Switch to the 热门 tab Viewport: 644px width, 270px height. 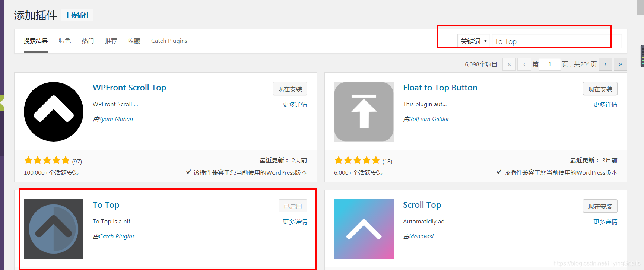(88, 41)
